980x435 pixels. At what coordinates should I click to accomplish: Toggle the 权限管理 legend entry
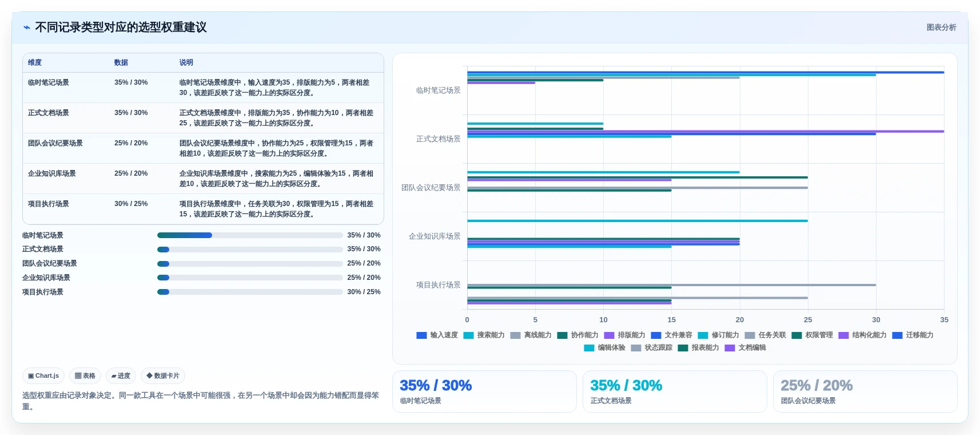point(812,335)
